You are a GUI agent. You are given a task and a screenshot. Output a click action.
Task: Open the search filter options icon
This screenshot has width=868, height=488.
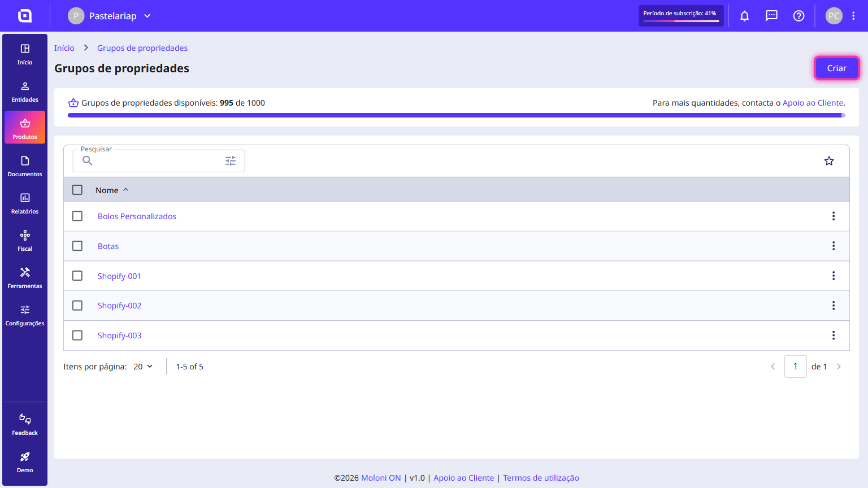[231, 161]
